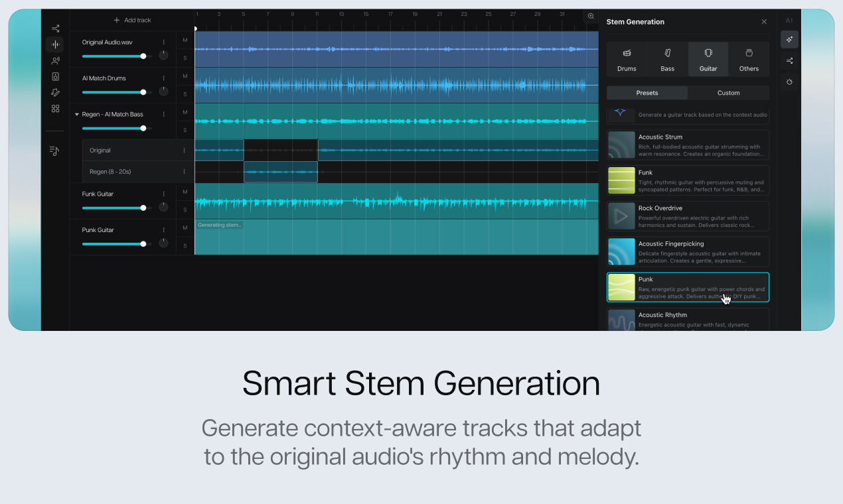Screen dimensions: 843x504
Task: Collapse the Regen - AI Match Bass track
Action: pos(76,115)
